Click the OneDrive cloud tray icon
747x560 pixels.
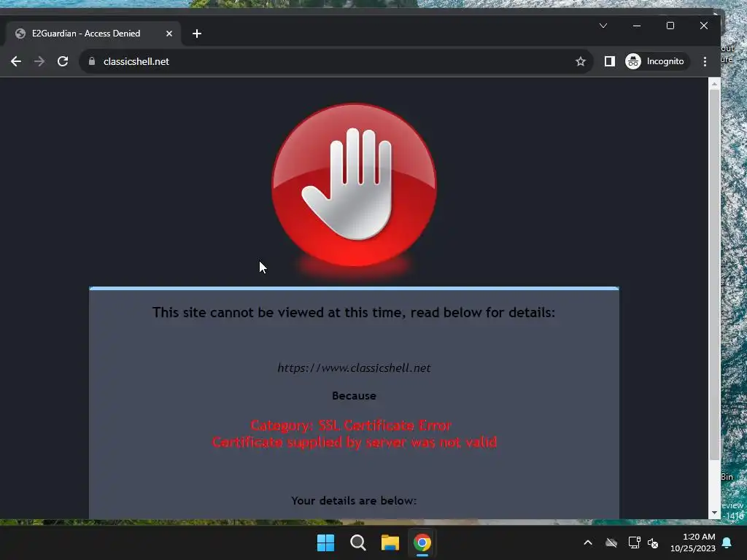[611, 542]
